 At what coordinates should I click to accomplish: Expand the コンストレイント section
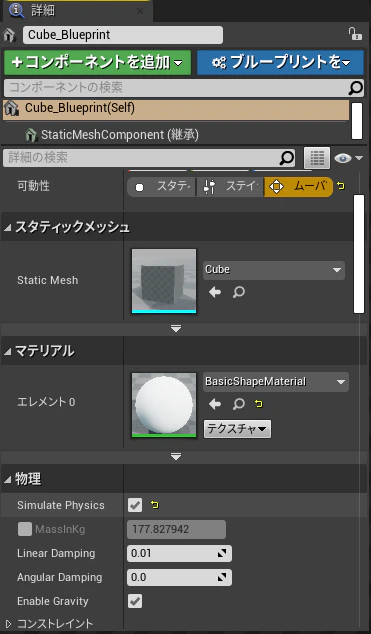click(x=8, y=624)
